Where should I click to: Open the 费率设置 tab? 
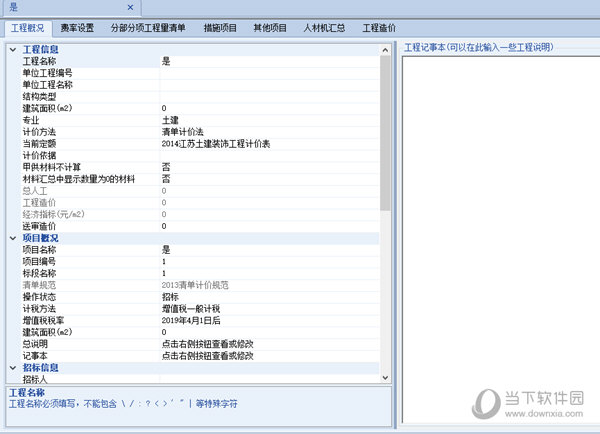pyautogui.click(x=77, y=28)
